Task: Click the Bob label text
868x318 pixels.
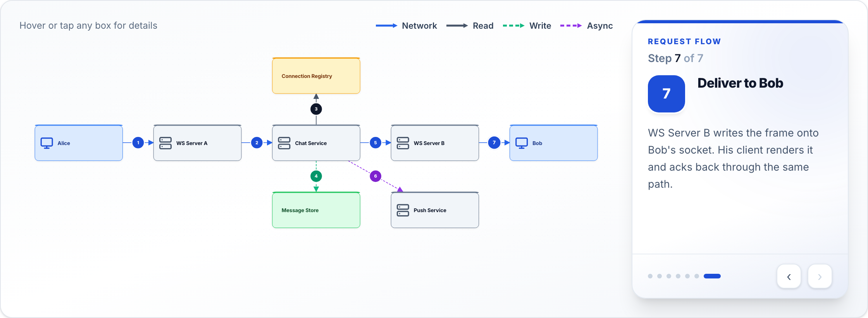Action: click(x=537, y=143)
